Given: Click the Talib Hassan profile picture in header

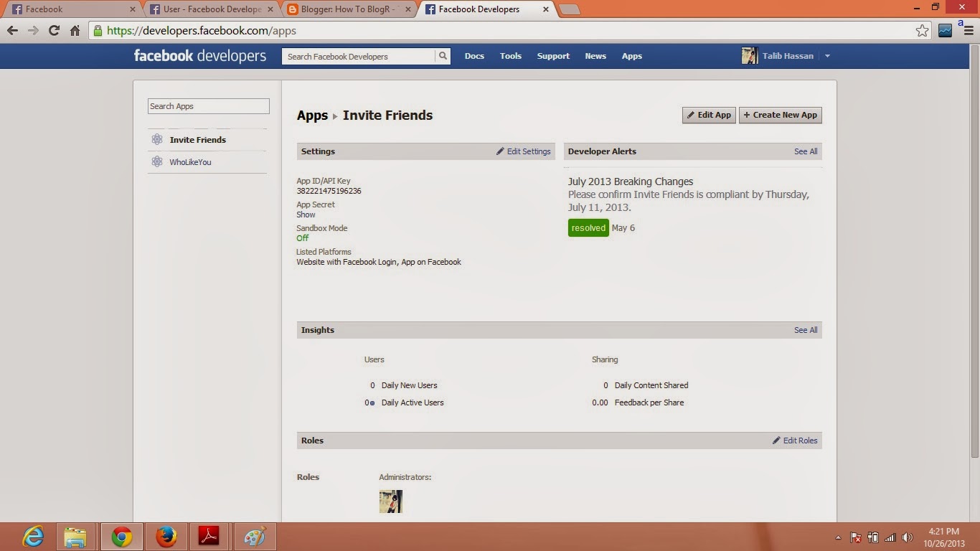Looking at the screenshot, I should click(750, 56).
